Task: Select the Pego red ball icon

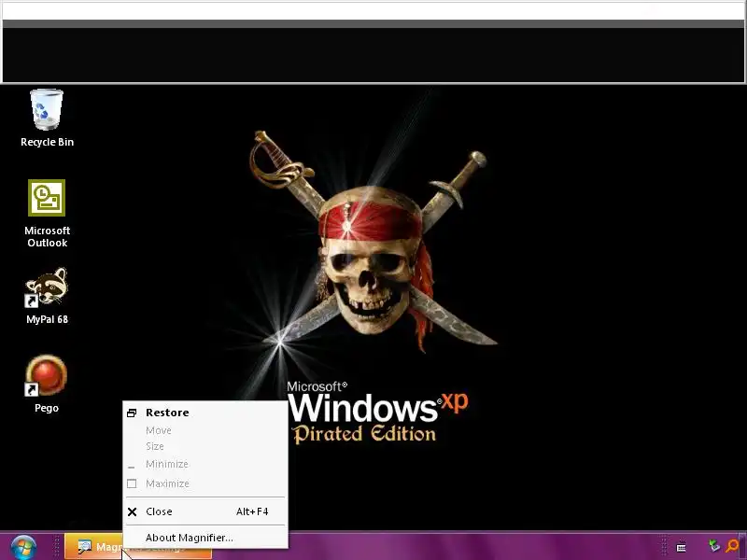Action: 46,376
